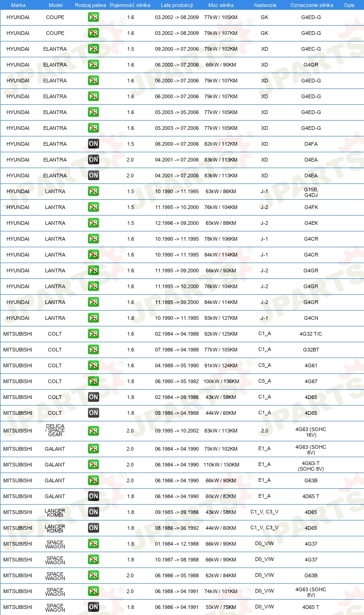Click the PB fuel icon in the Galant 110kW / 150KM row

pyautogui.click(x=94, y=465)
